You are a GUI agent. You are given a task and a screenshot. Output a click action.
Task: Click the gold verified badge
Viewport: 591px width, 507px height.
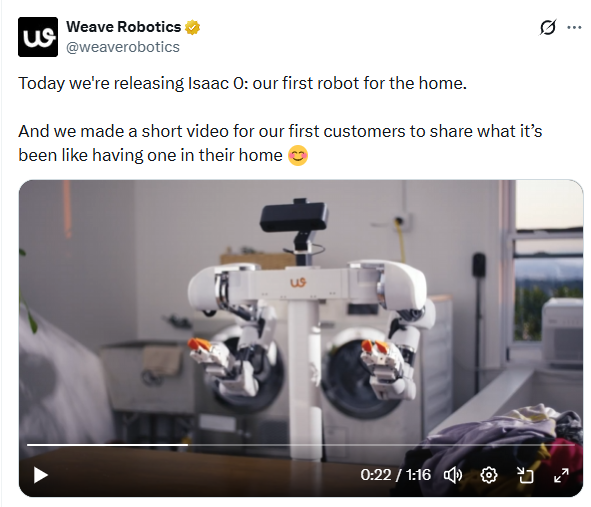[192, 28]
